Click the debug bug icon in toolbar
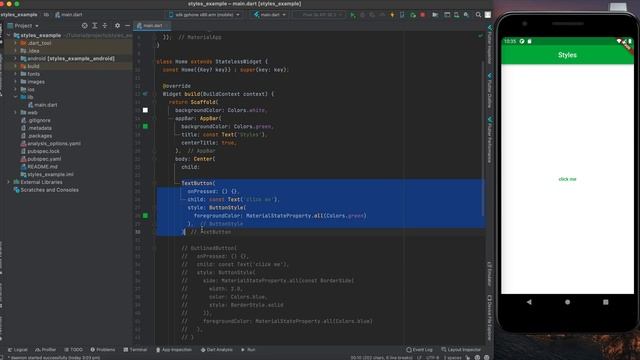Screen dimensions: 640x360 362,15
